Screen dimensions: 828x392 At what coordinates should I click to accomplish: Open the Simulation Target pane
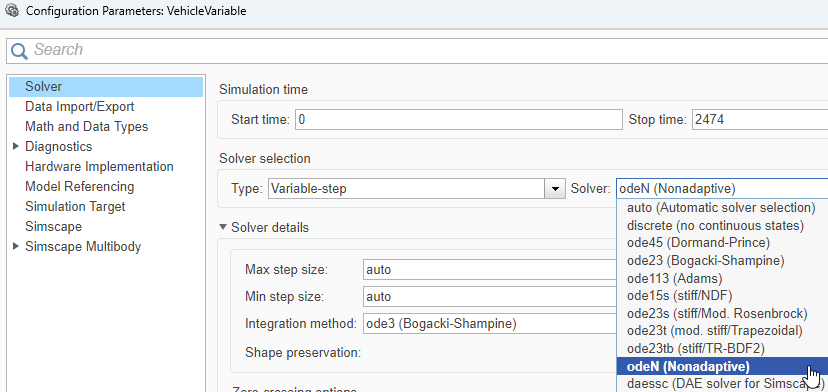point(75,207)
